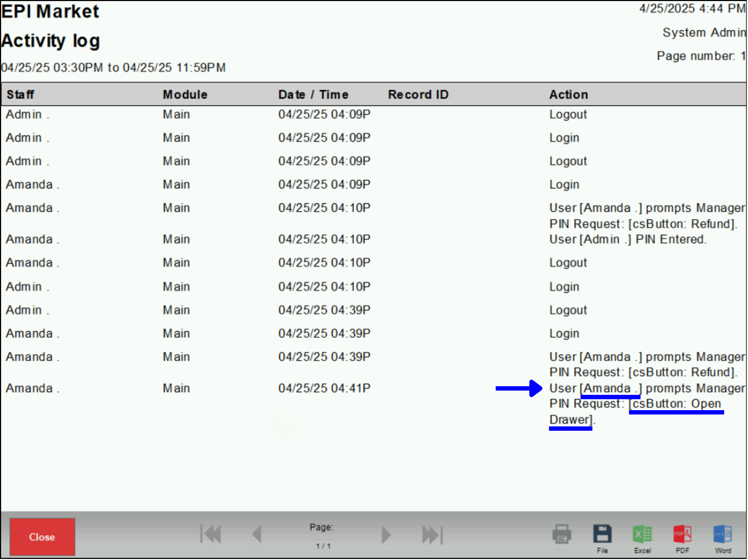Screen dimensions: 748x560
Task: Click the 1 / 1 page indicator
Action: (x=324, y=546)
